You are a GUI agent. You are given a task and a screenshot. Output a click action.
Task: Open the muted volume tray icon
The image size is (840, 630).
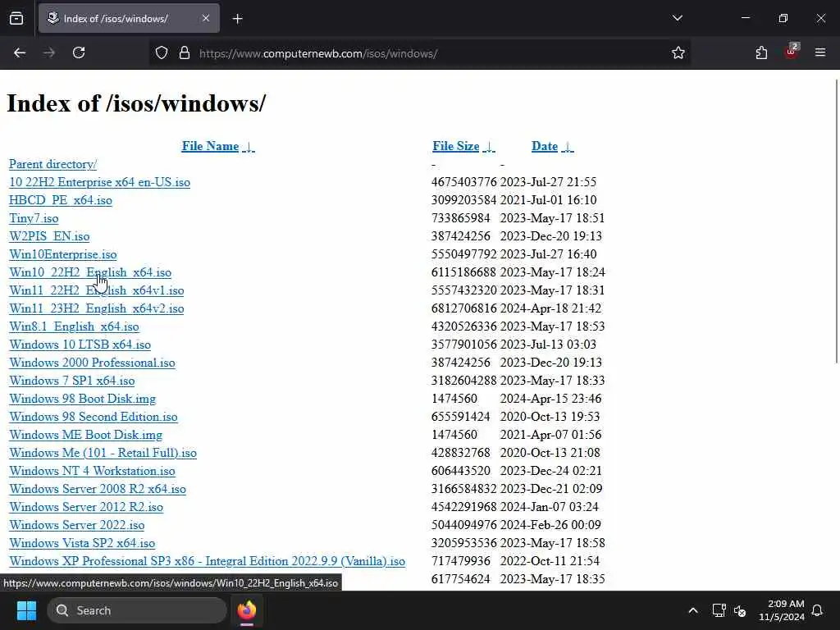click(740, 610)
